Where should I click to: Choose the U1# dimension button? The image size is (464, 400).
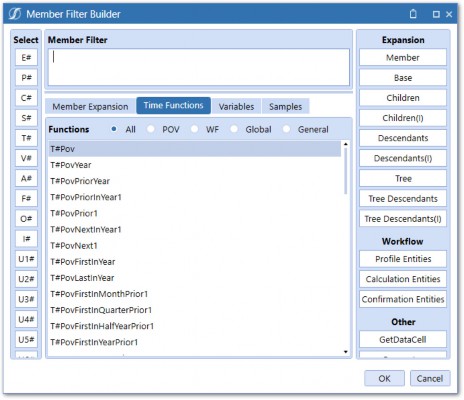pos(26,259)
